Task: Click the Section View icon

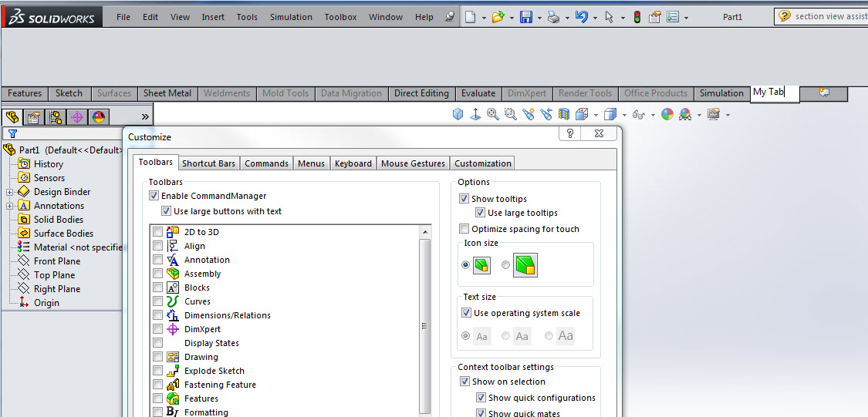Action: (x=563, y=115)
